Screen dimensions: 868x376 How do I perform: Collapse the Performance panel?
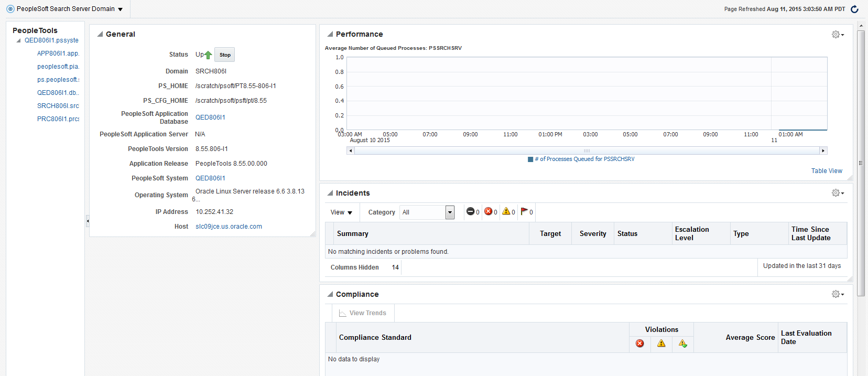[x=330, y=34]
